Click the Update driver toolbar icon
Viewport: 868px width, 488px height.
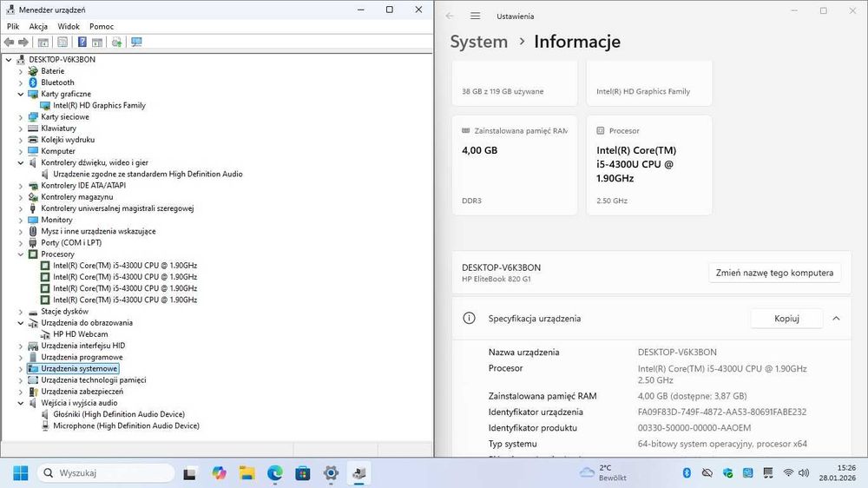(x=116, y=42)
